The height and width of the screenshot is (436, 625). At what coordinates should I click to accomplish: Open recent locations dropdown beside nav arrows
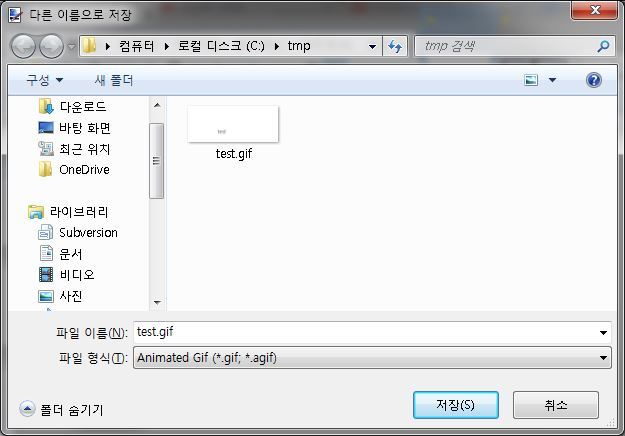[71, 46]
